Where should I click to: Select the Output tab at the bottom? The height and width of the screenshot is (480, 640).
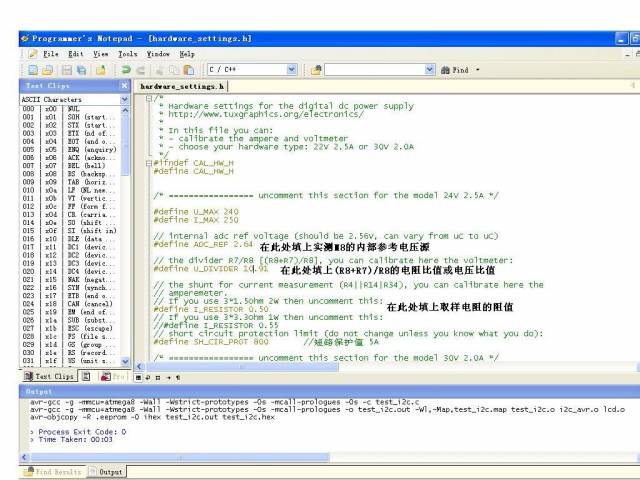pyautogui.click(x=110, y=471)
